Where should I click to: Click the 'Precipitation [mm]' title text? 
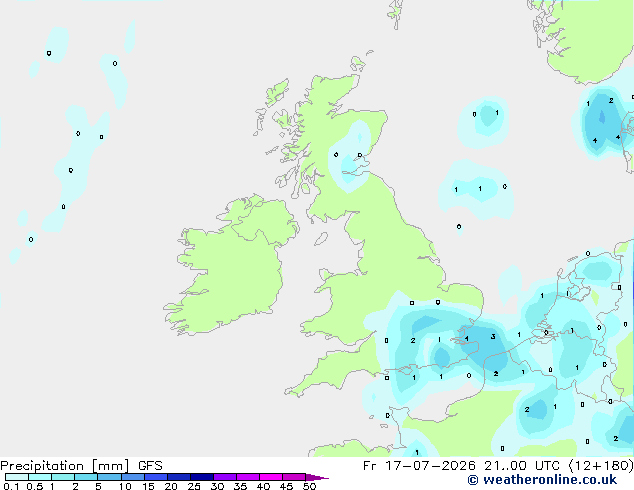pos(65,466)
